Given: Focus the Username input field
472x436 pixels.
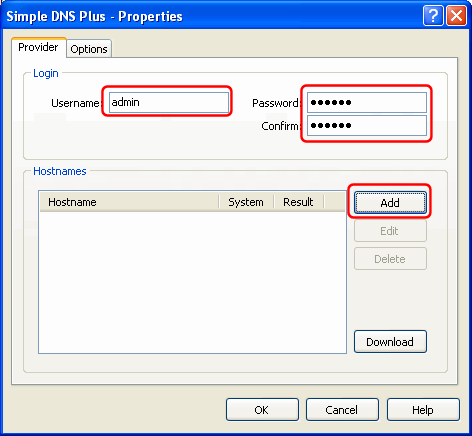Looking at the screenshot, I should pyautogui.click(x=169, y=102).
